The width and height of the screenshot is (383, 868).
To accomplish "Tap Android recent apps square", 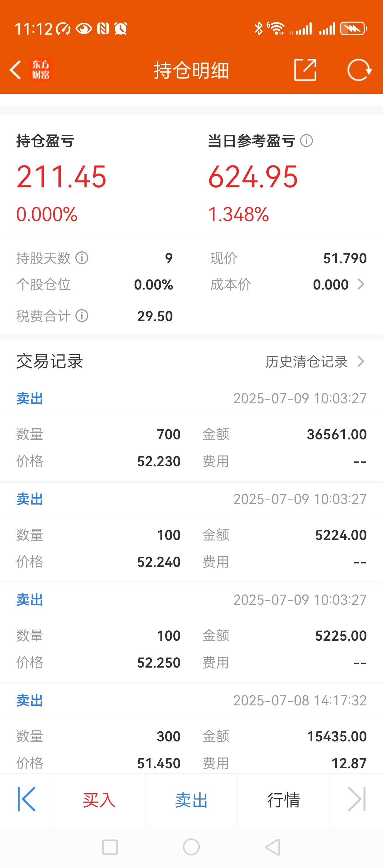I will click(110, 847).
